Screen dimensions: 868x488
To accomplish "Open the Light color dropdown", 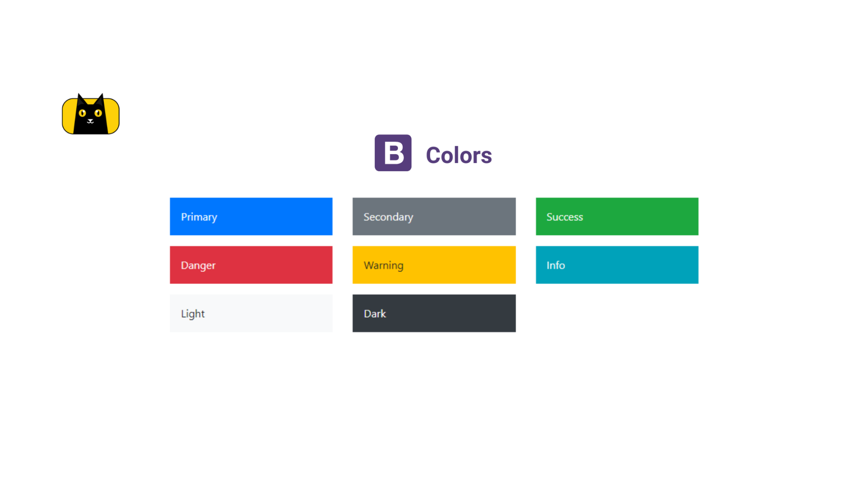I will pos(251,313).
